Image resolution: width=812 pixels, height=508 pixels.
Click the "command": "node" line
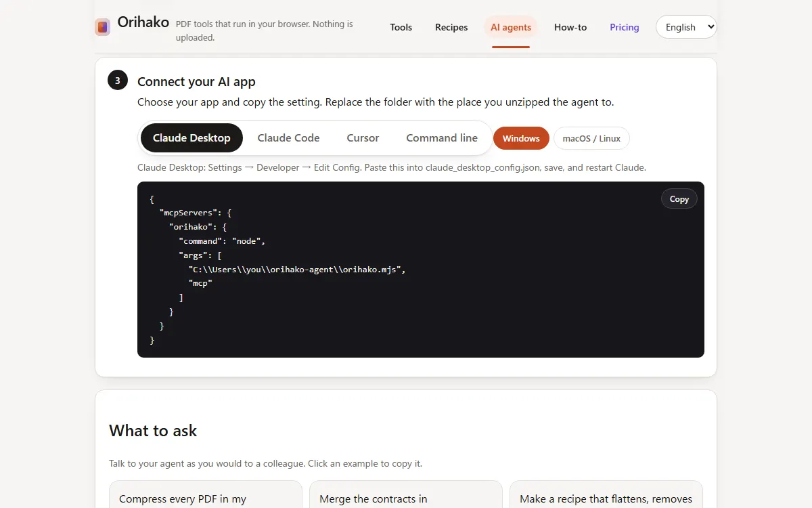tap(222, 241)
